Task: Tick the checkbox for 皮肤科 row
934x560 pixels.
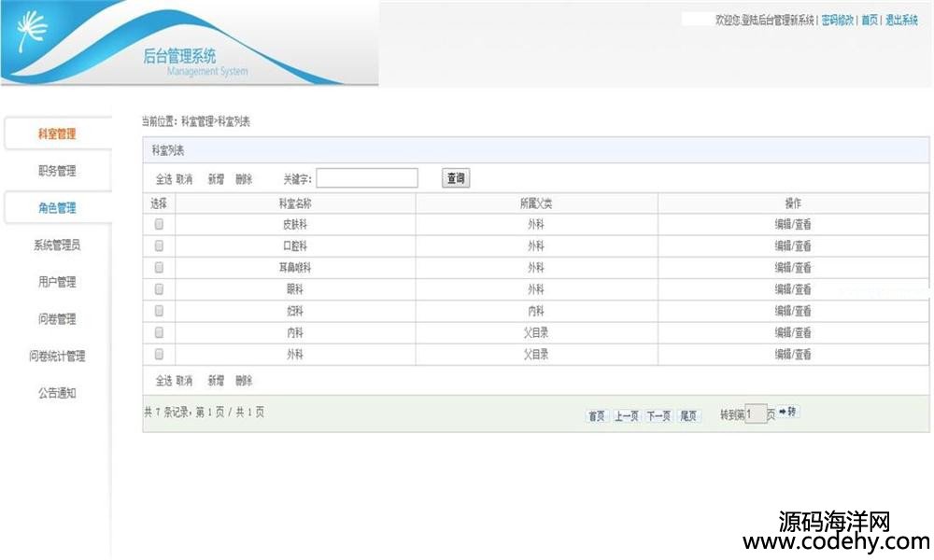Action: click(x=159, y=224)
